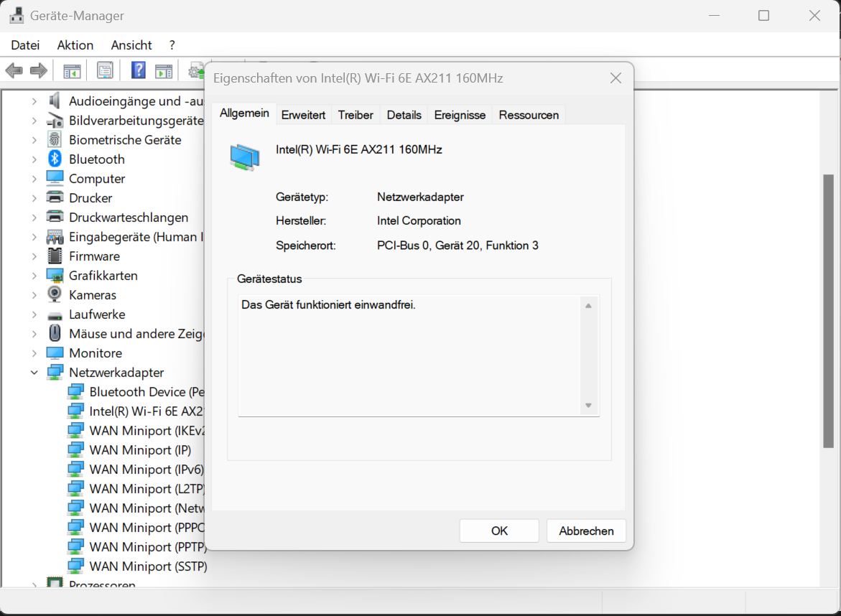
Task: Click the blue Help question mark icon
Action: [139, 70]
